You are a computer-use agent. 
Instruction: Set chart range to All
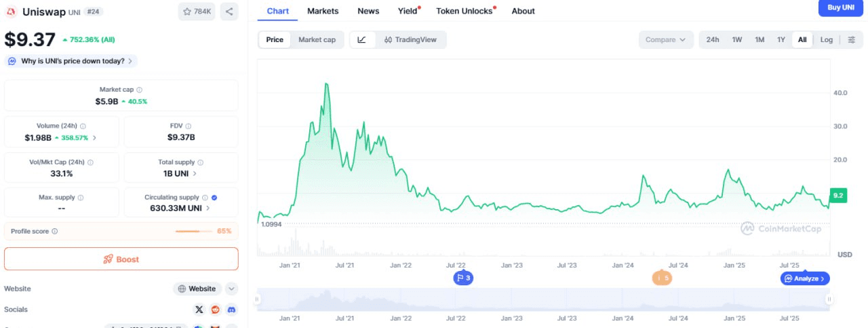point(802,40)
